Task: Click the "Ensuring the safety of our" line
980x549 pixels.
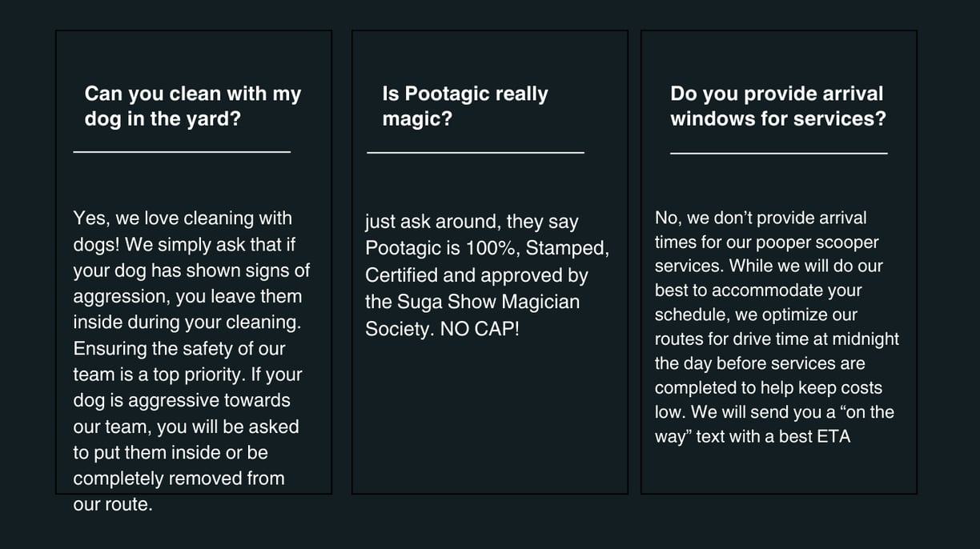Action: [x=179, y=348]
